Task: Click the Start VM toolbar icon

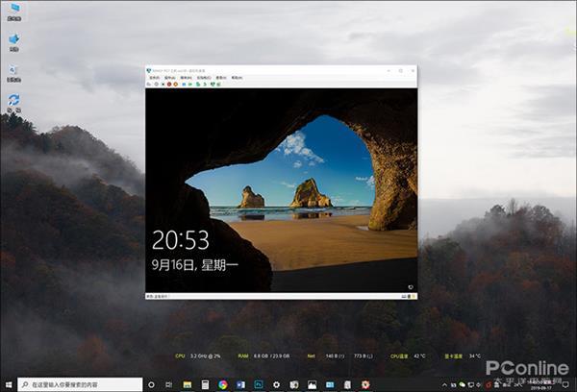Action: [156, 84]
